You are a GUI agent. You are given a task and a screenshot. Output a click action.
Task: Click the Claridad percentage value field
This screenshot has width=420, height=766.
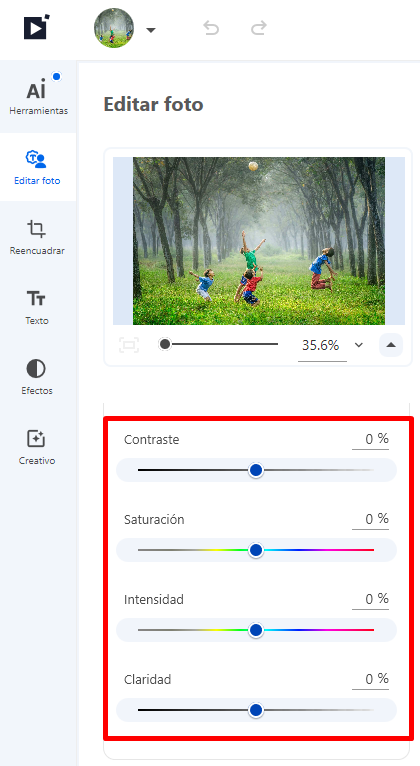371,679
